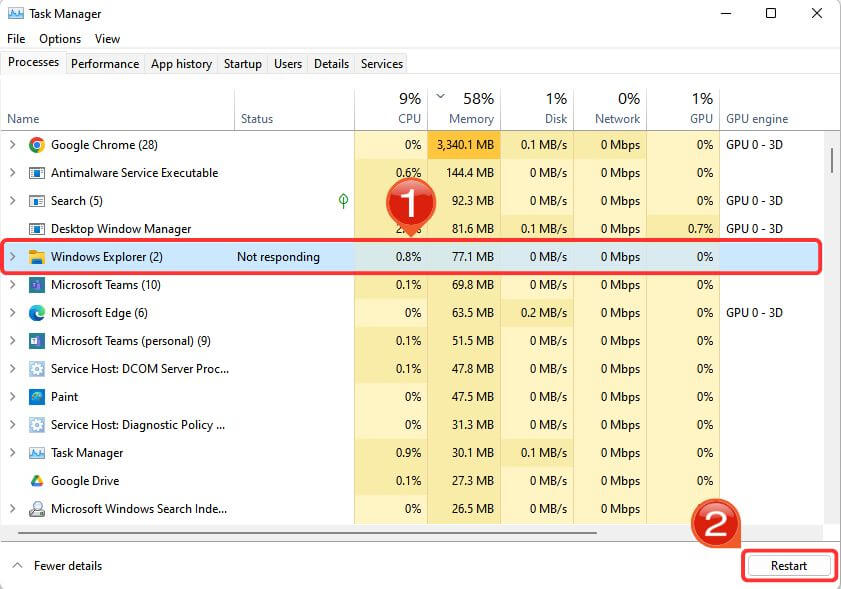Select the Task Manager process icon
The width and height of the screenshot is (841, 589).
[x=38, y=452]
